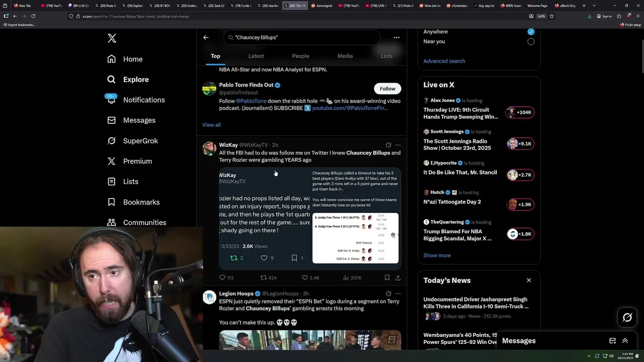
Task: Join TheQuartering live +1.8K
Action: pyautogui.click(x=520, y=234)
